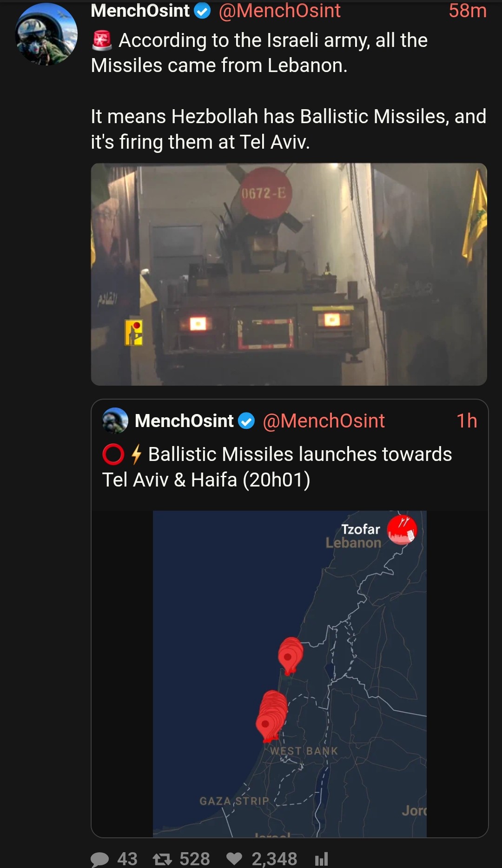This screenshot has width=502, height=868.
Task: Open the Tzofar alert map image
Action: click(290, 674)
